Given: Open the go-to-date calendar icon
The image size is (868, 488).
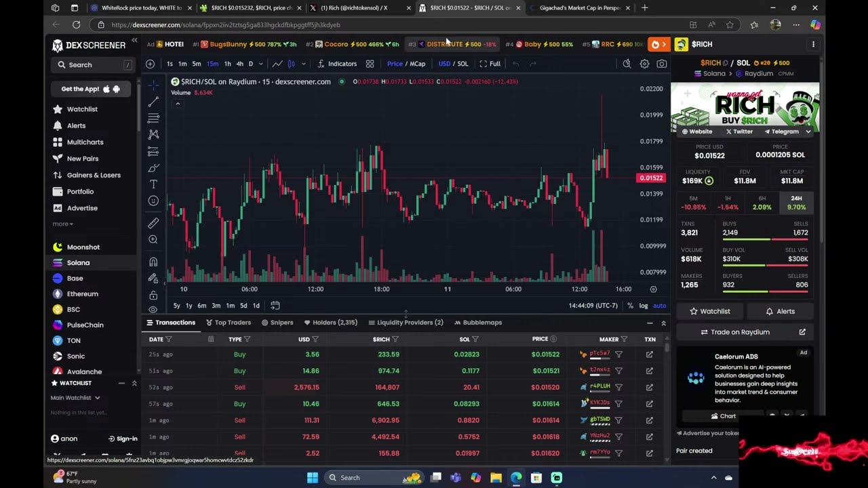Looking at the screenshot, I should pos(275,305).
